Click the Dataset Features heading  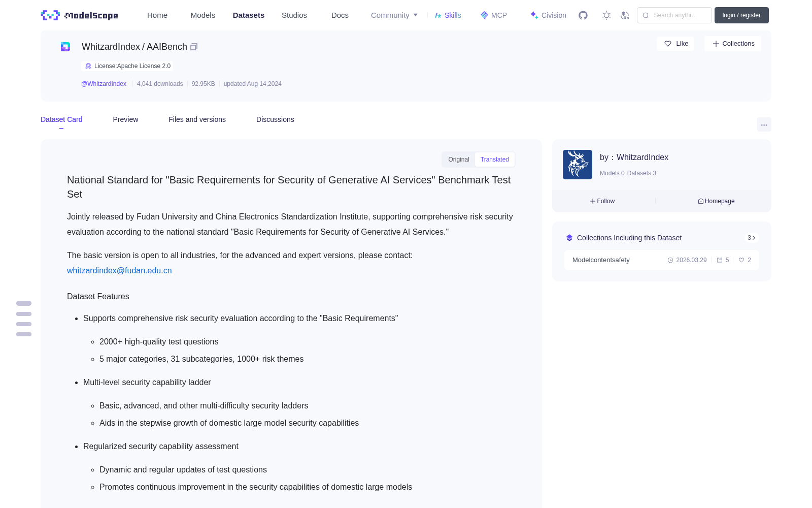[98, 296]
